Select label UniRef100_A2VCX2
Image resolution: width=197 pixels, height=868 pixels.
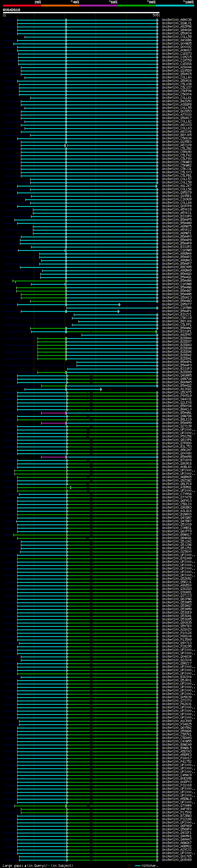pyautogui.click(x=177, y=850)
